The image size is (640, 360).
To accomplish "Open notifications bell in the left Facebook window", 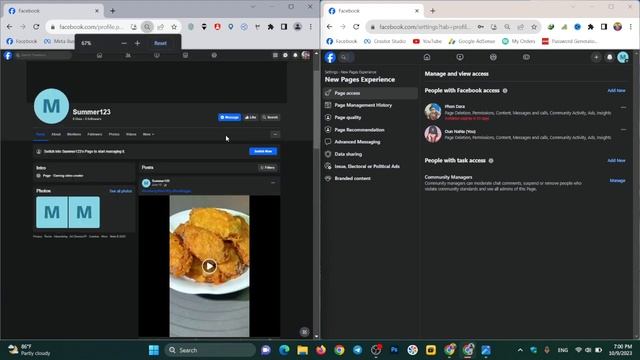I will point(295,56).
